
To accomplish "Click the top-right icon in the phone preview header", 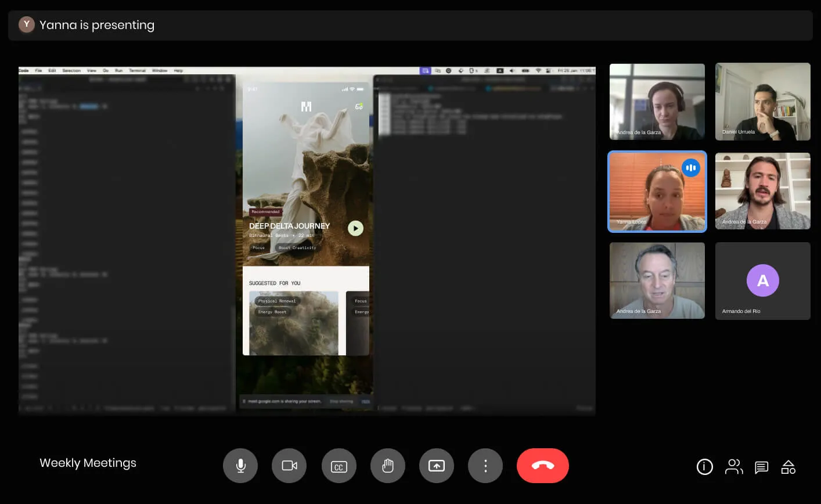I will tap(359, 106).
